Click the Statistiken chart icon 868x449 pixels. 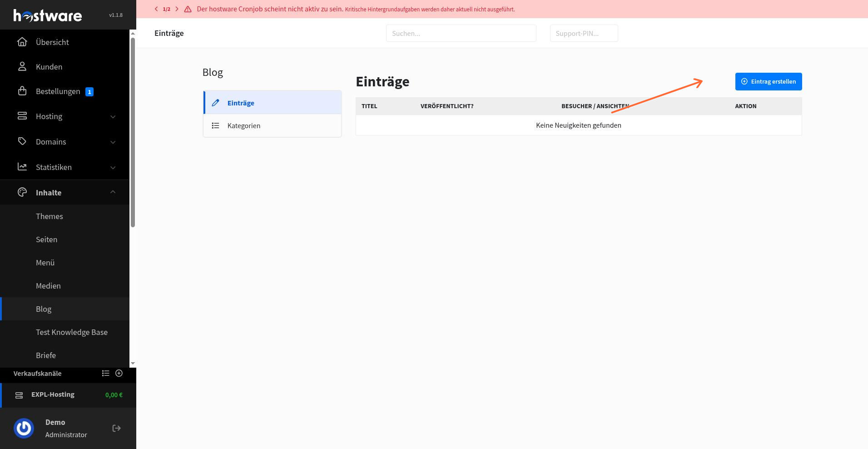coord(22,167)
